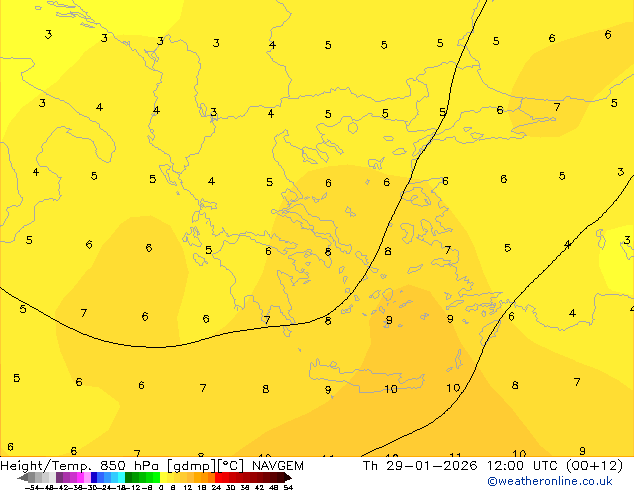Click the gray left arrow of the color scale
Image resolution: width=634 pixels, height=490 pixels.
pos(23,478)
